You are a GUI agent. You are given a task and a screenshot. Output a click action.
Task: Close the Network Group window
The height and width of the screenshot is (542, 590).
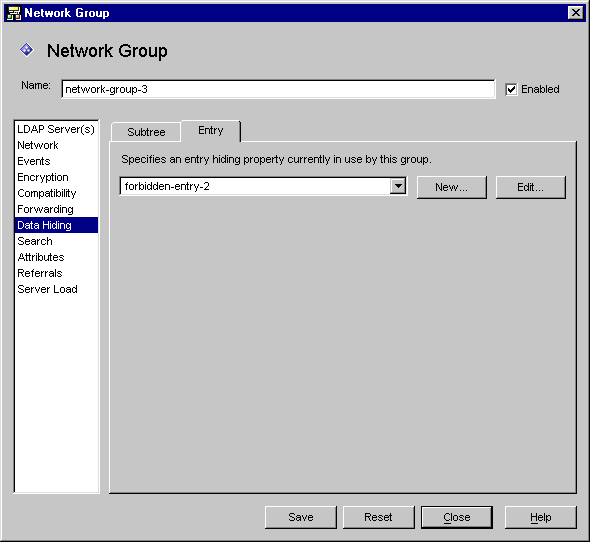(576, 13)
